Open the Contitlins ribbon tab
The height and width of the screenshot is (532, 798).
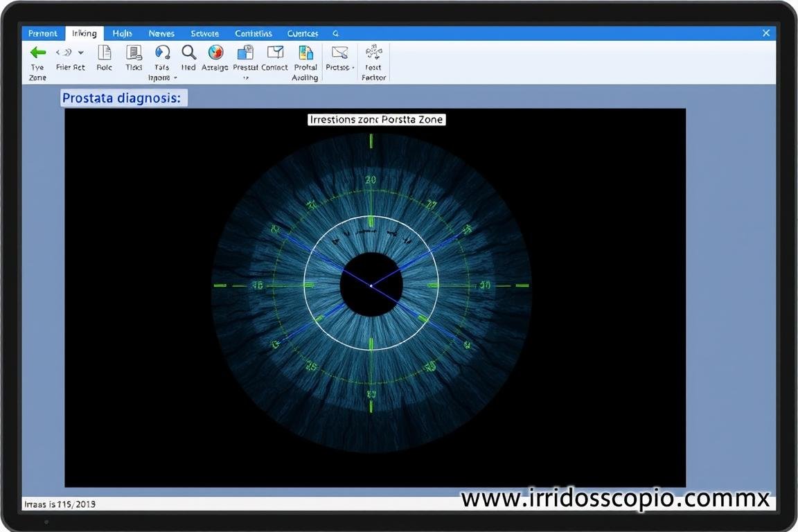coord(253,33)
